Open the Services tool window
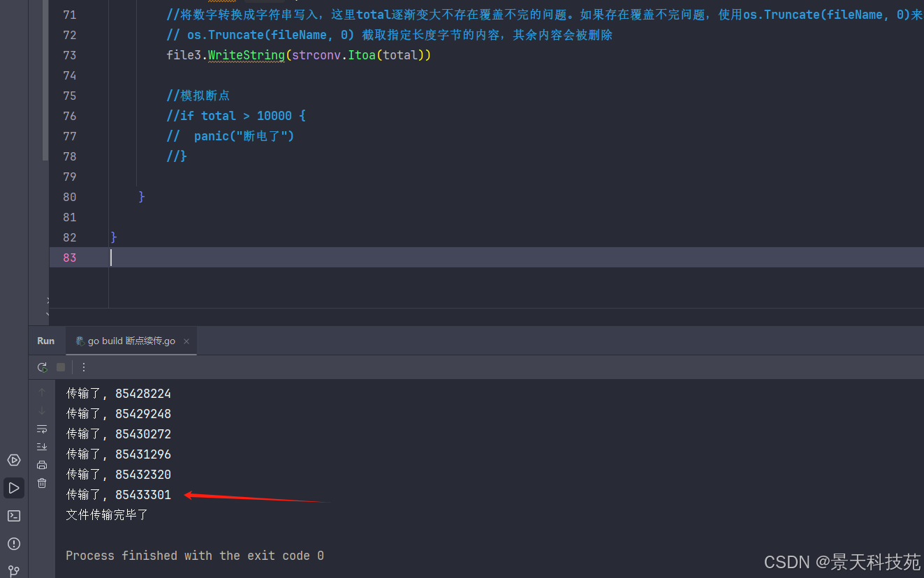This screenshot has width=924, height=578. click(14, 460)
